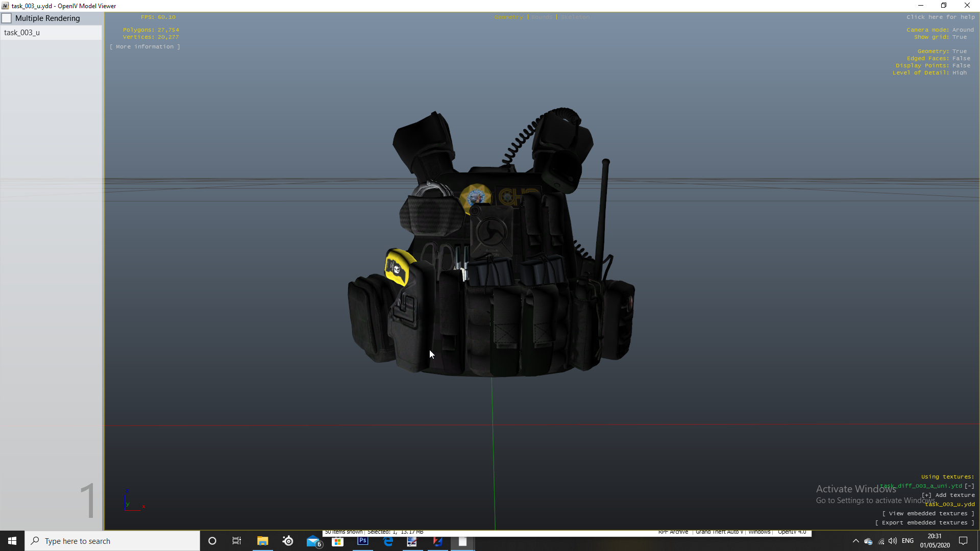Screen dimensions: 980x551
Task: Enable the Multiple Rendering checkbox
Action: [x=7, y=18]
